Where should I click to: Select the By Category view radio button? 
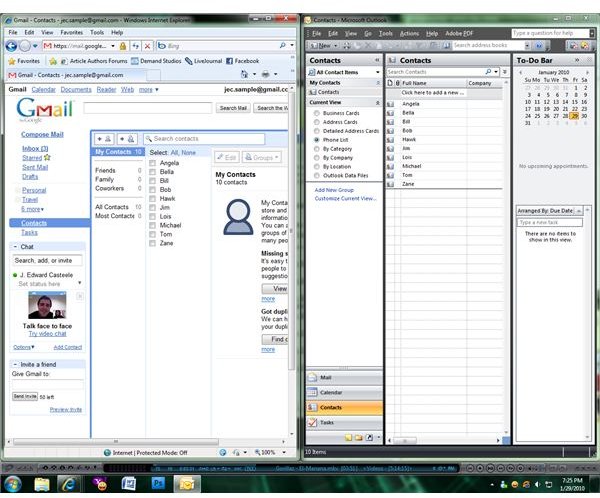point(316,149)
